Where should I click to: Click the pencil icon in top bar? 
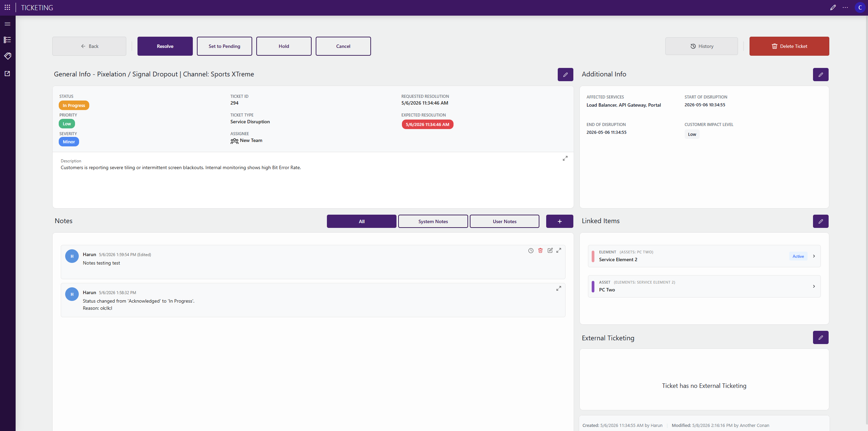click(833, 7)
